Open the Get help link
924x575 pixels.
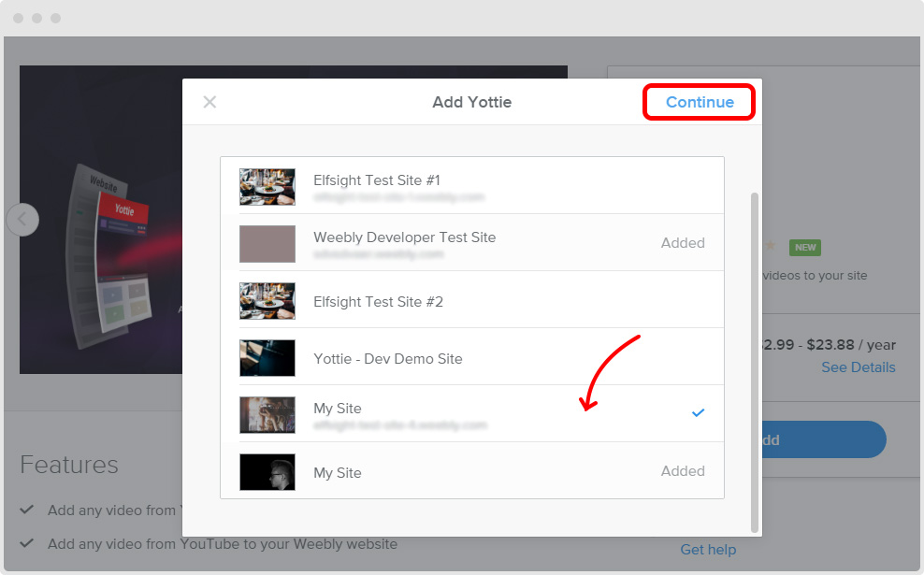tap(708, 550)
